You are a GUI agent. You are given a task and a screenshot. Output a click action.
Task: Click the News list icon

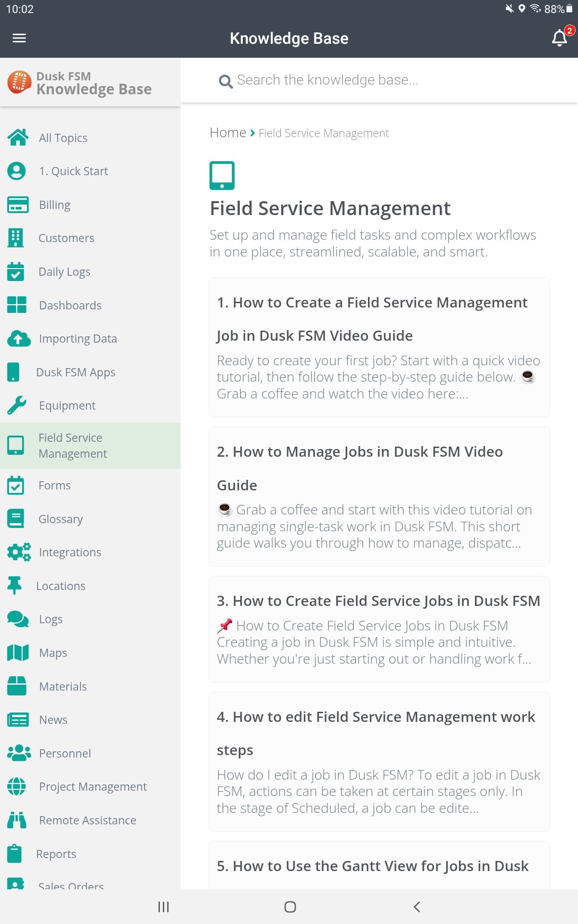tap(18, 719)
